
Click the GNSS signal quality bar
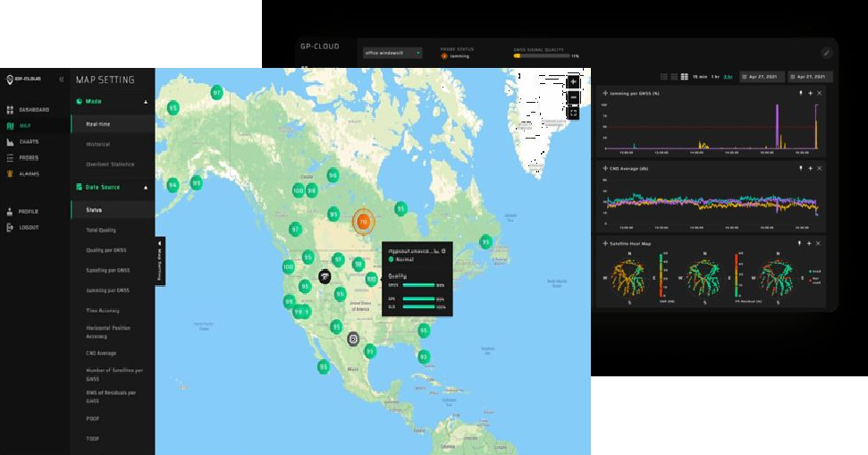pos(541,55)
